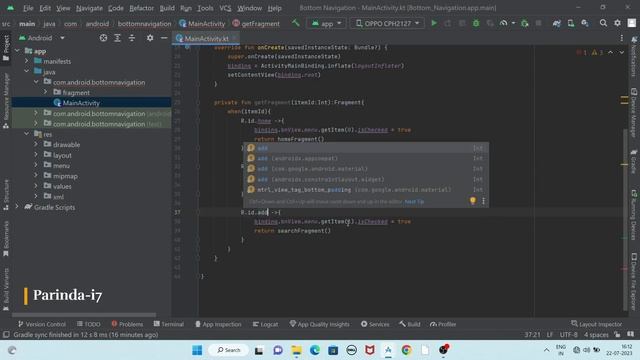The width and height of the screenshot is (640, 360).
Task: Click the intention lightbulb in completion popup
Action: (473, 201)
